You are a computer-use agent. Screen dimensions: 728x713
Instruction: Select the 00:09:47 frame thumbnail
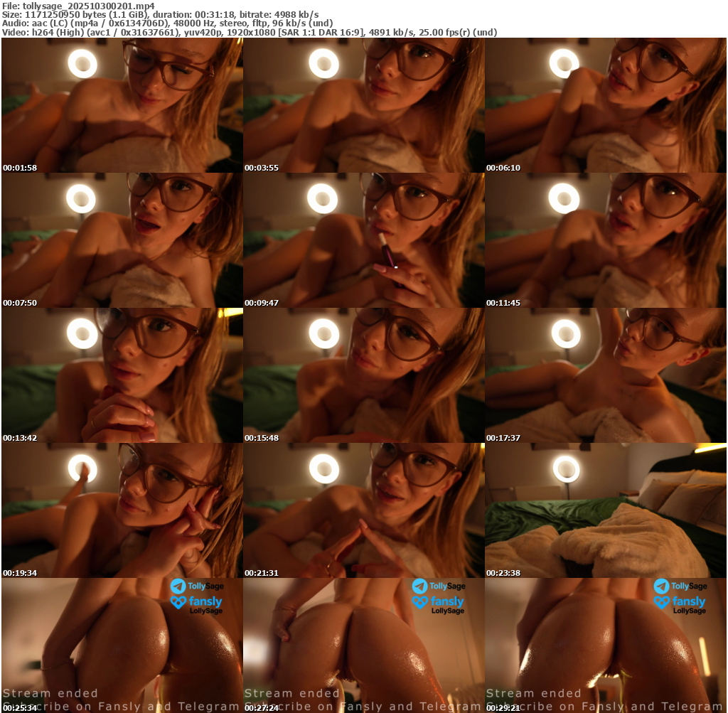(364, 240)
